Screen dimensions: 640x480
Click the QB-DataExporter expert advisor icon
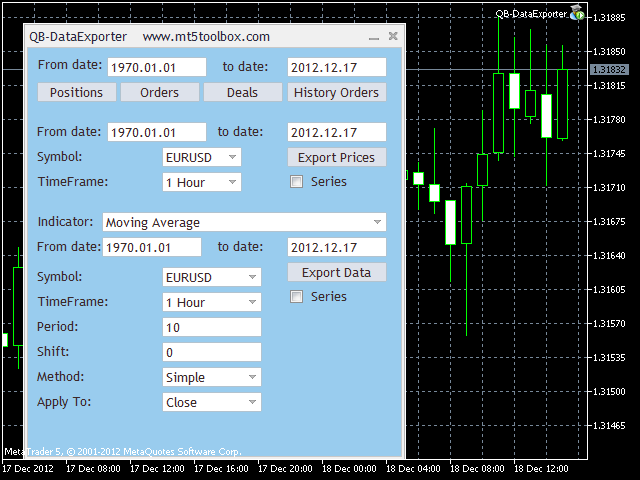tap(577, 13)
